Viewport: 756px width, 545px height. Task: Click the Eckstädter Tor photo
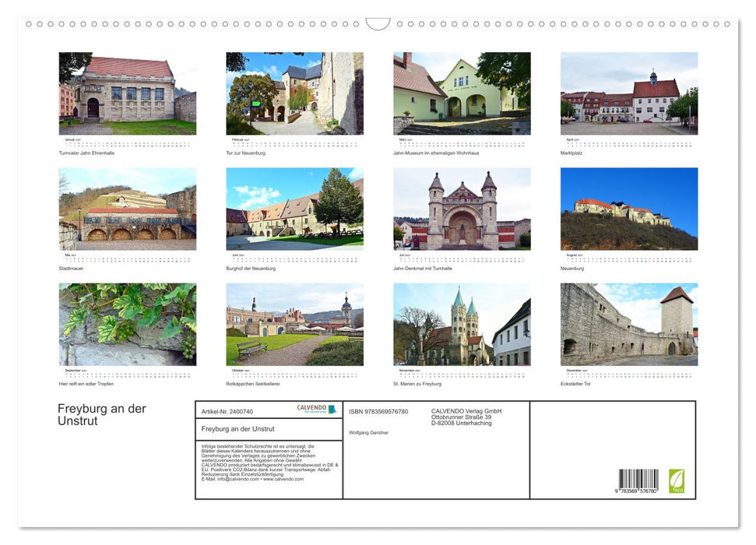pyautogui.click(x=629, y=325)
